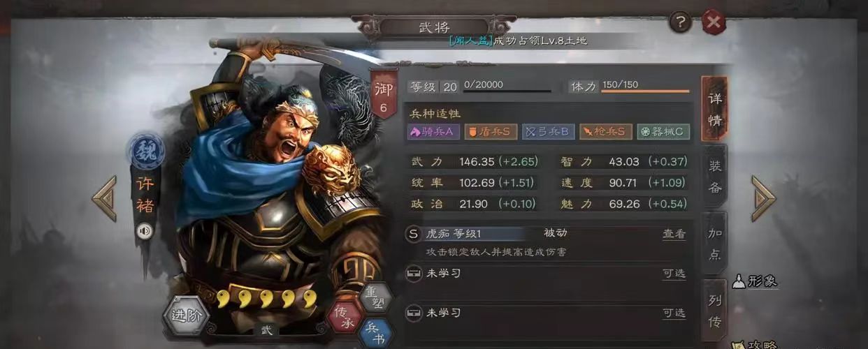Select the 骑兵A troop type badge

433,131
